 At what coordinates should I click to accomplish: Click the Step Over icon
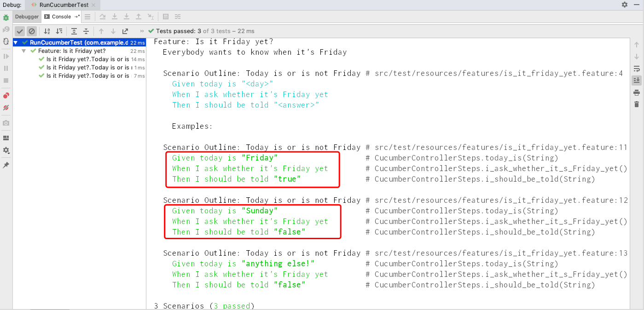(x=103, y=17)
